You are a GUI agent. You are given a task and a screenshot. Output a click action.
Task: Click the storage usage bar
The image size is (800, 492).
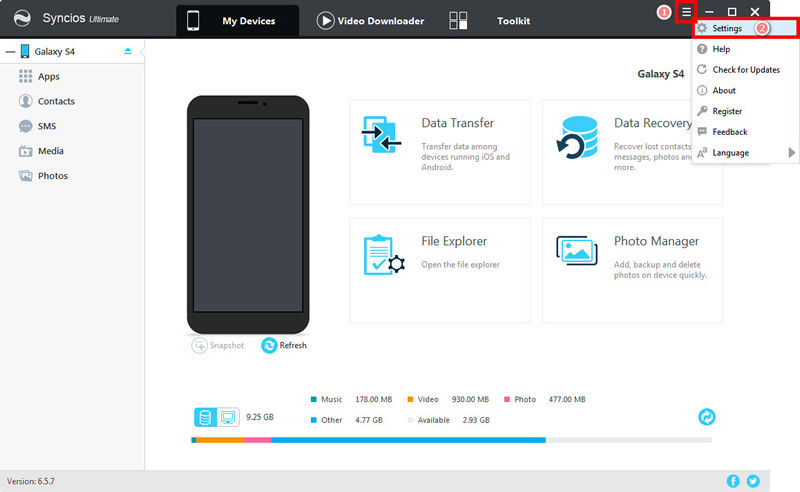pyautogui.click(x=451, y=440)
